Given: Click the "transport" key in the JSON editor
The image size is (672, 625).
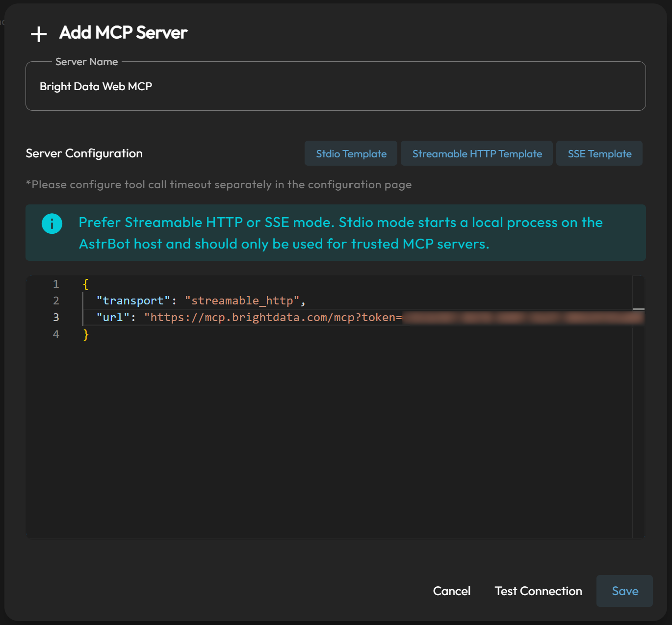Looking at the screenshot, I should [x=133, y=300].
